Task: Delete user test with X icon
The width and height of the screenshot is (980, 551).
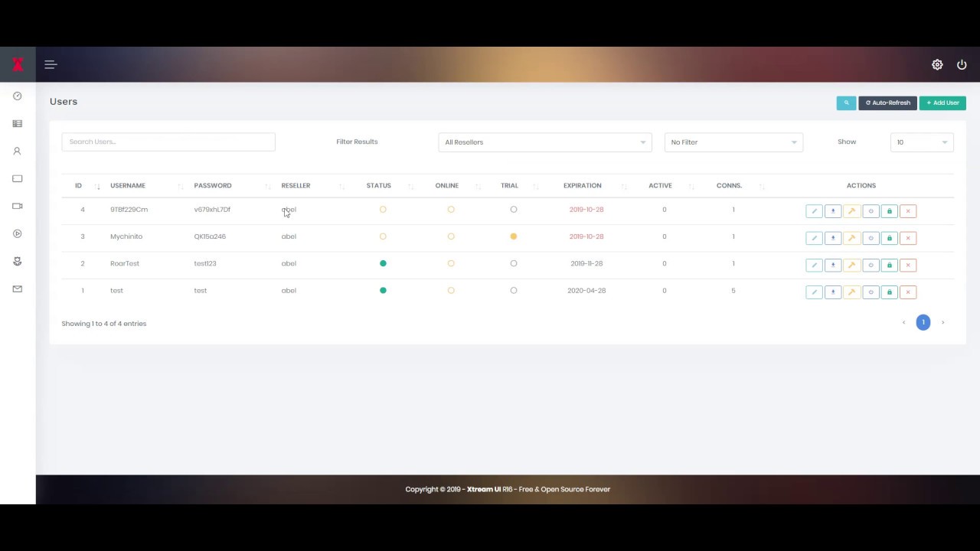Action: 908,292
